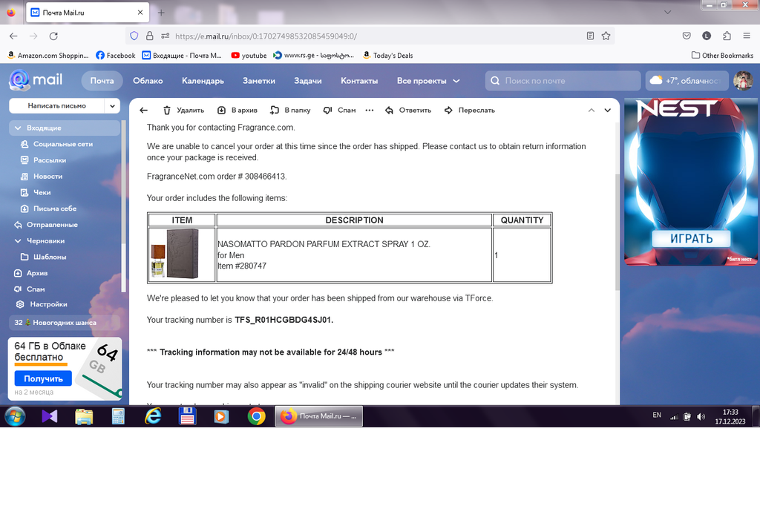Image resolution: width=760 pixels, height=532 pixels.
Task: Open the Today's Deals bookmark
Action: tap(387, 55)
